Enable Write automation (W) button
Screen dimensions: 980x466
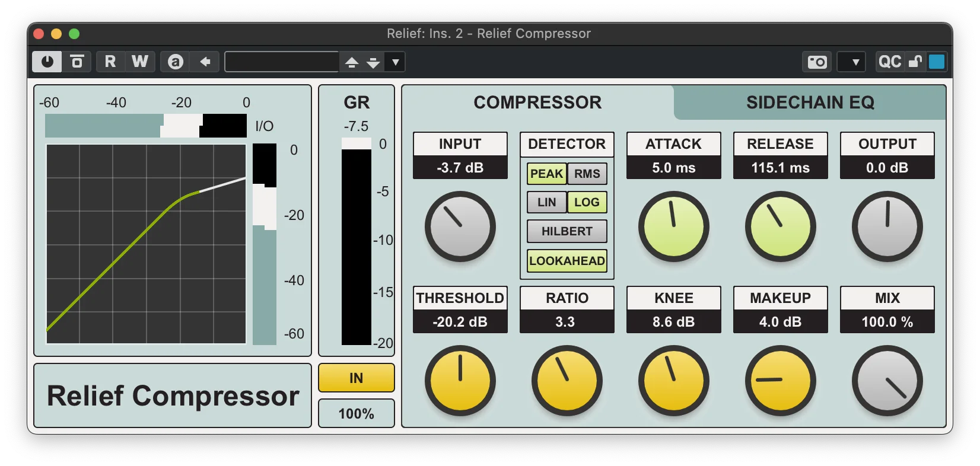pos(140,62)
